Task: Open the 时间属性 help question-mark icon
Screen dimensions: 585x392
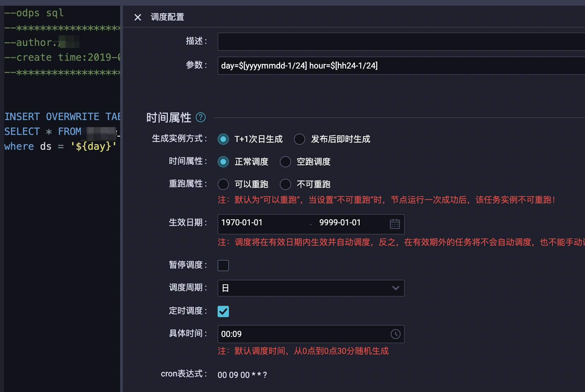Action: 201,117
